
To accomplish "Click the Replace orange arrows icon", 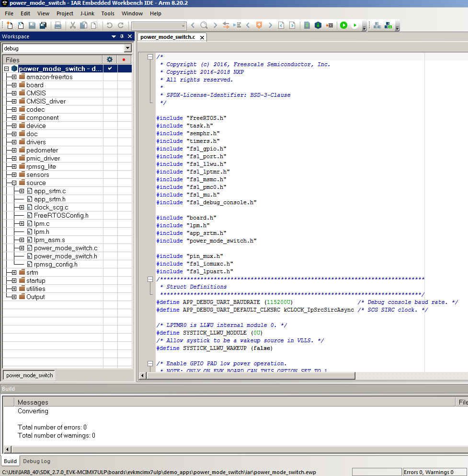I will pyautogui.click(x=226, y=25).
